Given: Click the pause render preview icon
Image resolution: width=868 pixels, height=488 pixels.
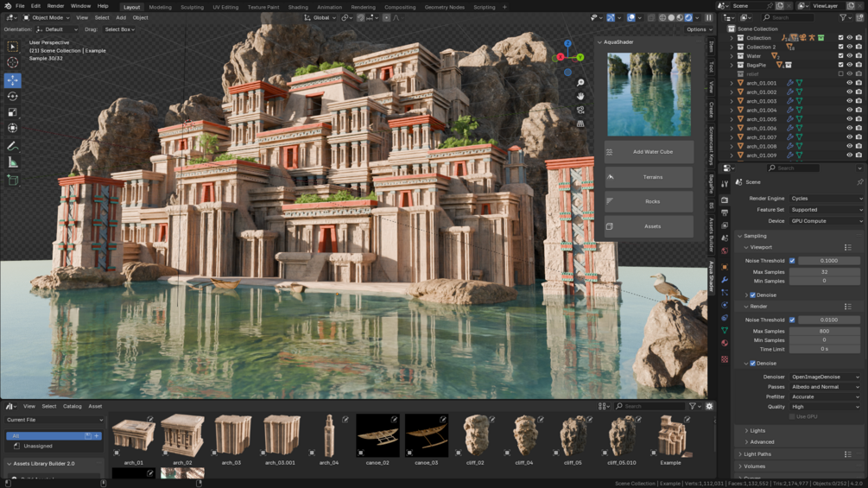Looking at the screenshot, I should pos(708,17).
